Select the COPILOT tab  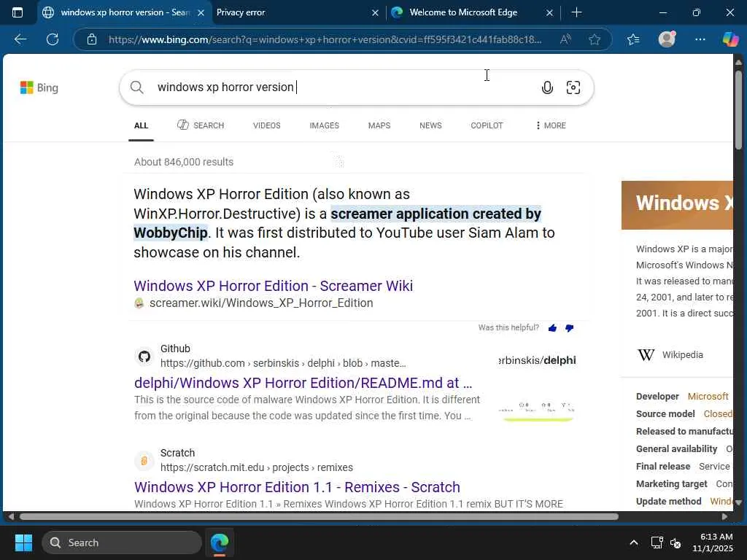pos(487,125)
